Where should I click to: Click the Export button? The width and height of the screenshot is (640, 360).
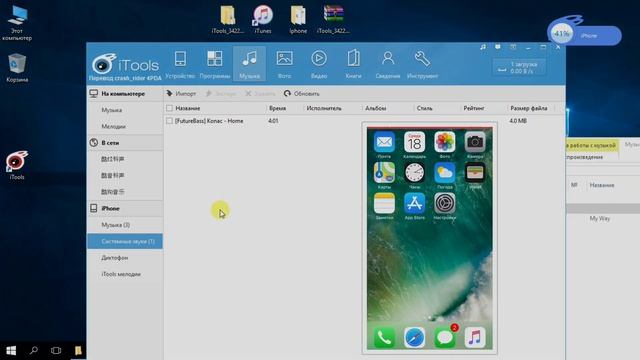coord(221,93)
